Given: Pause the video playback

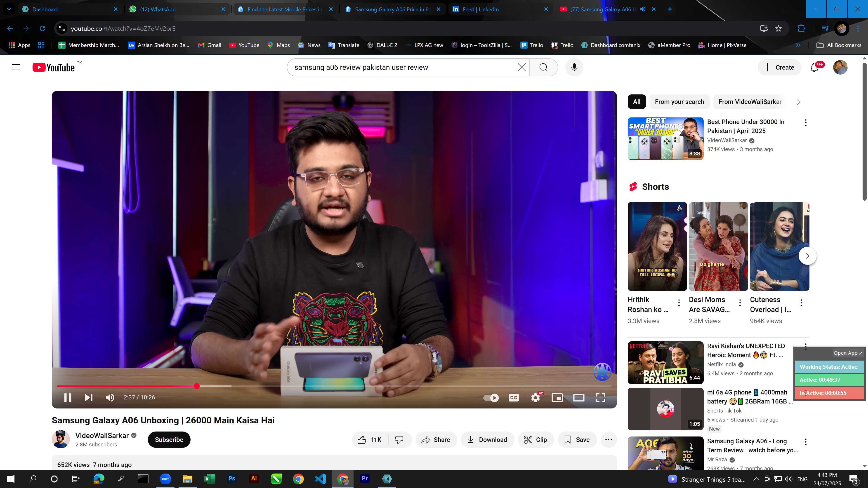Looking at the screenshot, I should point(68,398).
